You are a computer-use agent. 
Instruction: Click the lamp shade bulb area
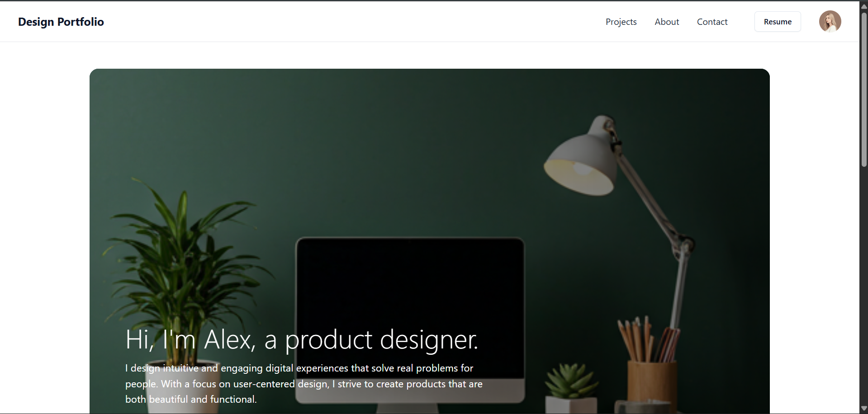(x=581, y=174)
